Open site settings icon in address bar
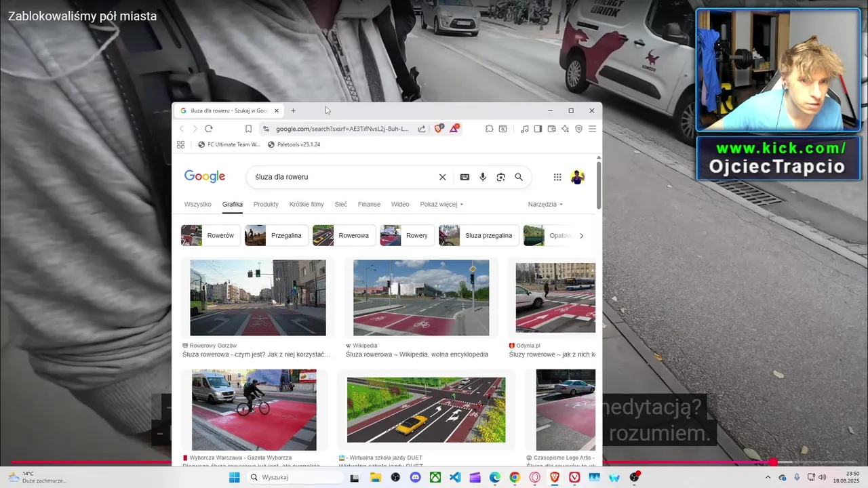868x488 pixels. click(x=266, y=129)
